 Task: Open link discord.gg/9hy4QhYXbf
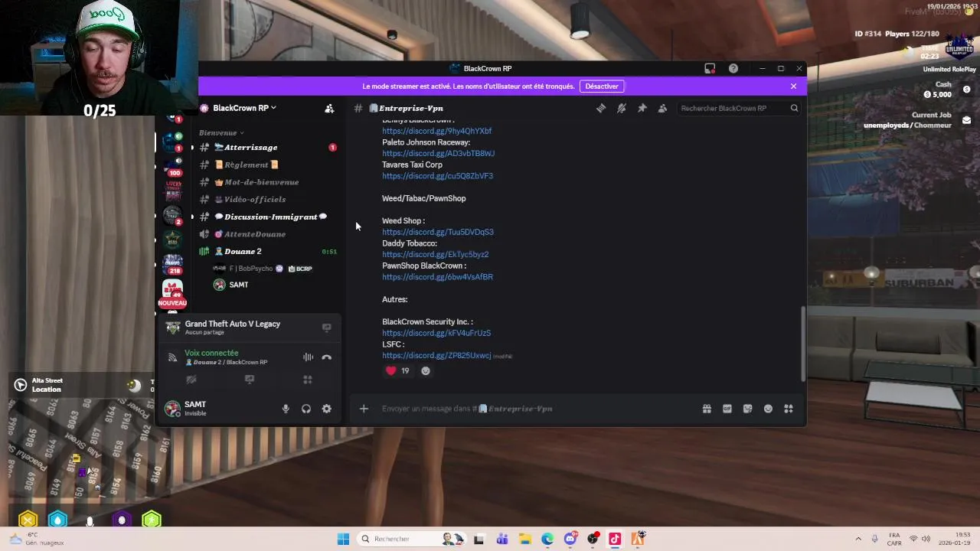tap(436, 131)
